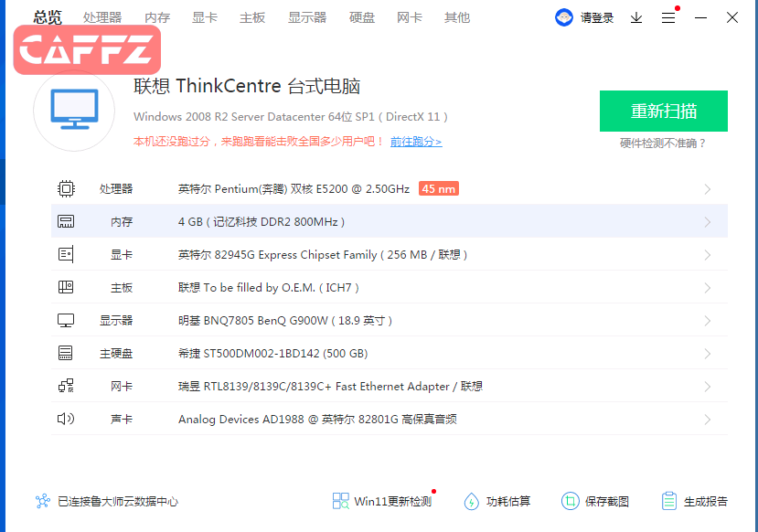Expand the sound card row chevron
This screenshot has height=532, width=758.
(708, 420)
